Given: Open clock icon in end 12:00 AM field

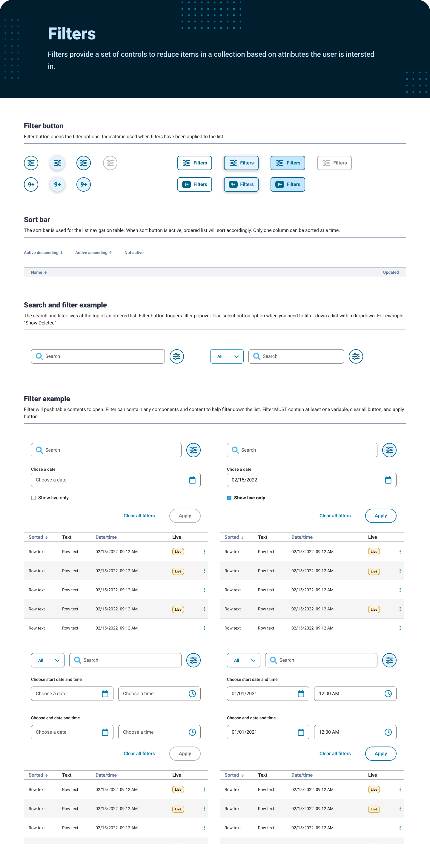Looking at the screenshot, I should tap(388, 732).
